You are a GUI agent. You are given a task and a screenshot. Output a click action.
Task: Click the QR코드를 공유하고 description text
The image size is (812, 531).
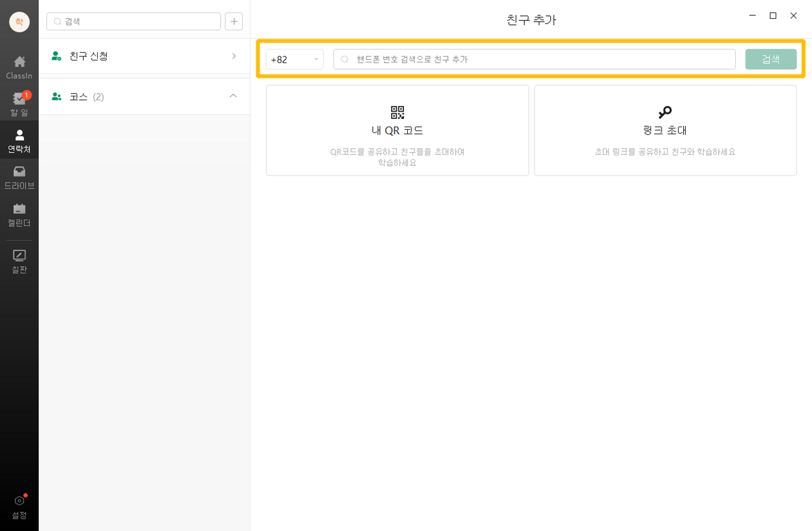[x=397, y=157]
